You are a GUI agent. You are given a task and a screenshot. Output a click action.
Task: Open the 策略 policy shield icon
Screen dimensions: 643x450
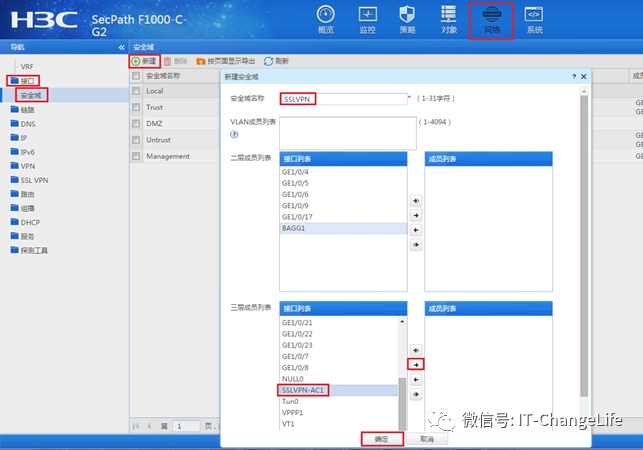[407, 20]
